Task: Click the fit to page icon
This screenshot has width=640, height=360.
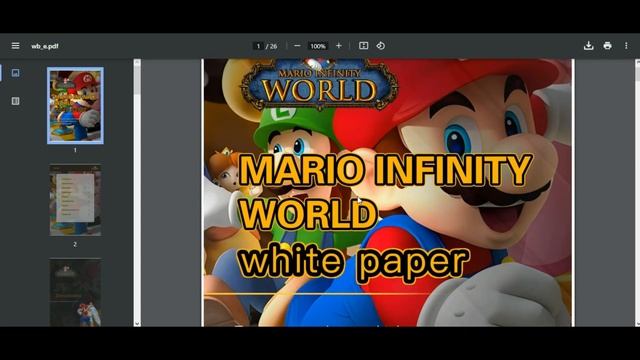Action: 363,46
